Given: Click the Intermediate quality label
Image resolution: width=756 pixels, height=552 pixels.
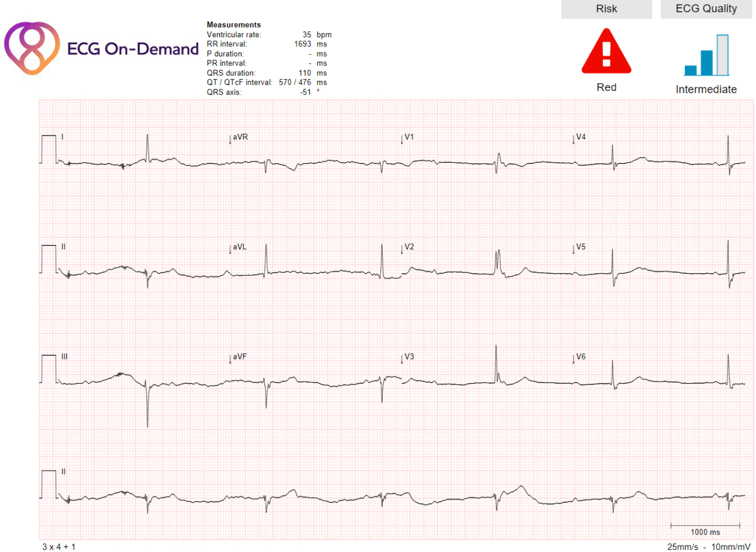Looking at the screenshot, I should pos(706,89).
